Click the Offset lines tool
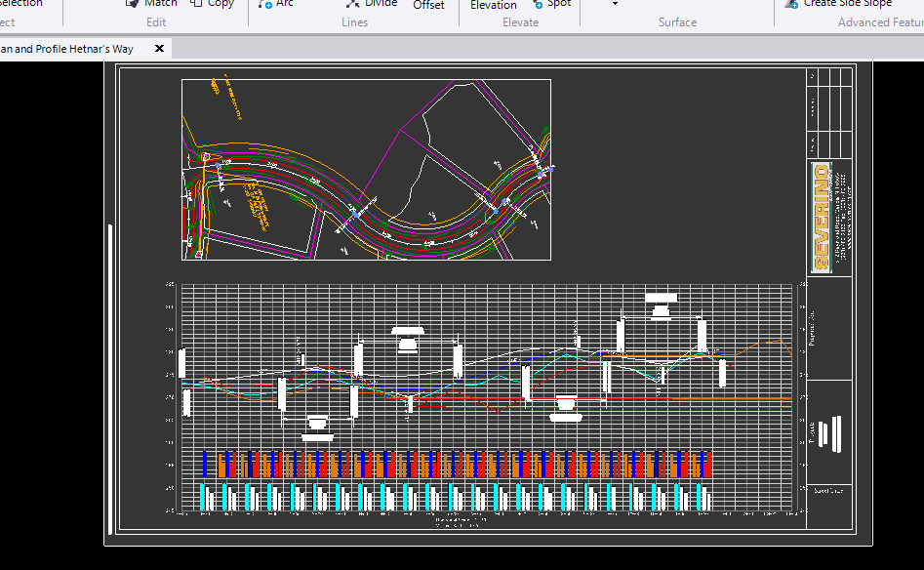Screen dimensions: 924x570 click(x=428, y=5)
